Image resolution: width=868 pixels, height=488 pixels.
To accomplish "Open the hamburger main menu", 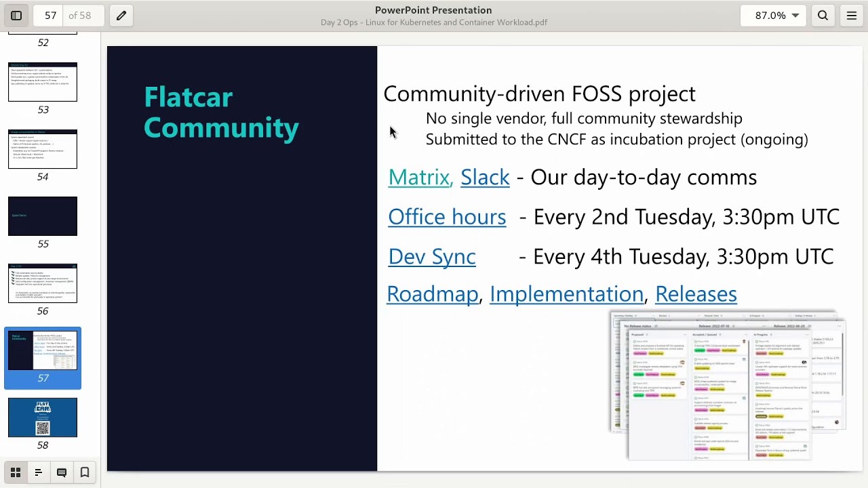I will point(852,16).
